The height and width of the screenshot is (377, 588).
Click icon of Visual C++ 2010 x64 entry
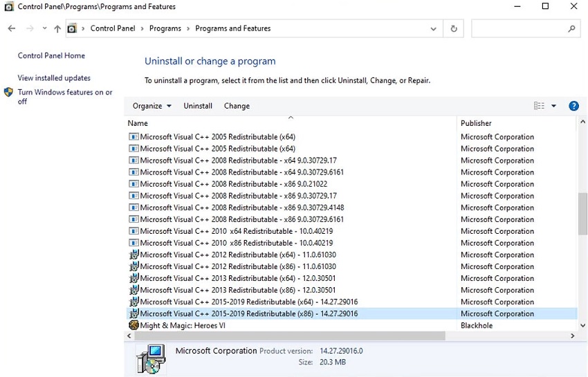tap(134, 231)
